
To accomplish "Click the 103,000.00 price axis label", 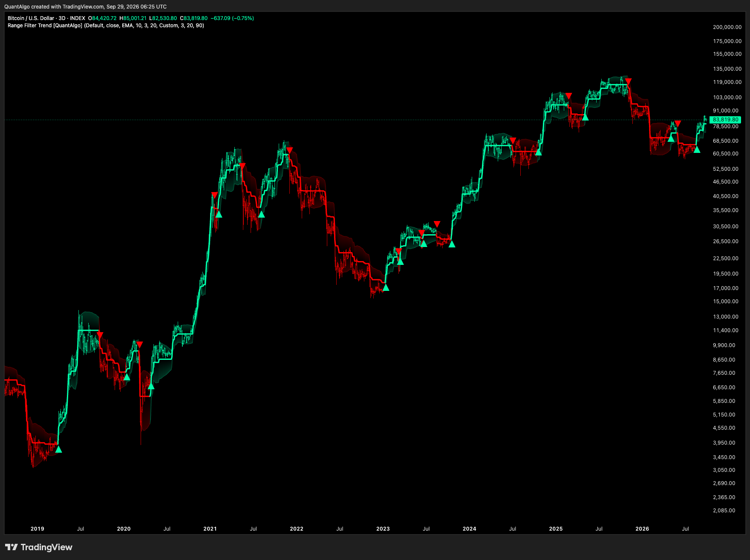I will (x=727, y=98).
